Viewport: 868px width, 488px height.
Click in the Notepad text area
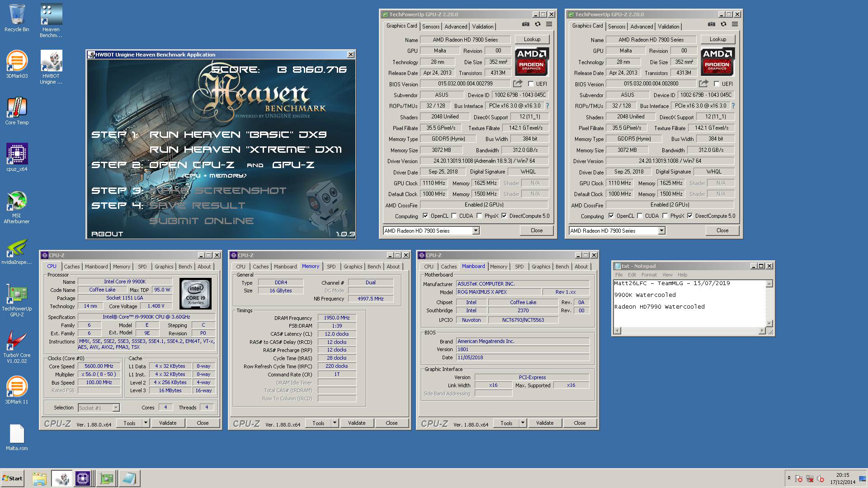pos(689,303)
